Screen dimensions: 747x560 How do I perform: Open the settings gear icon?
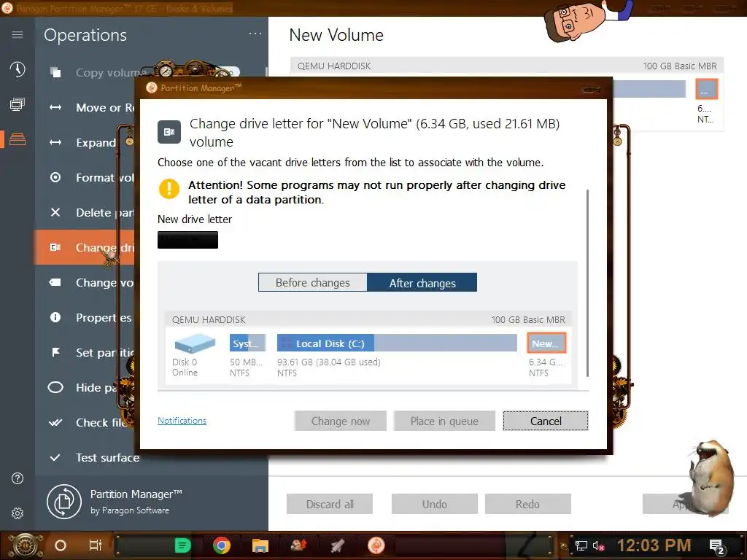(x=18, y=513)
